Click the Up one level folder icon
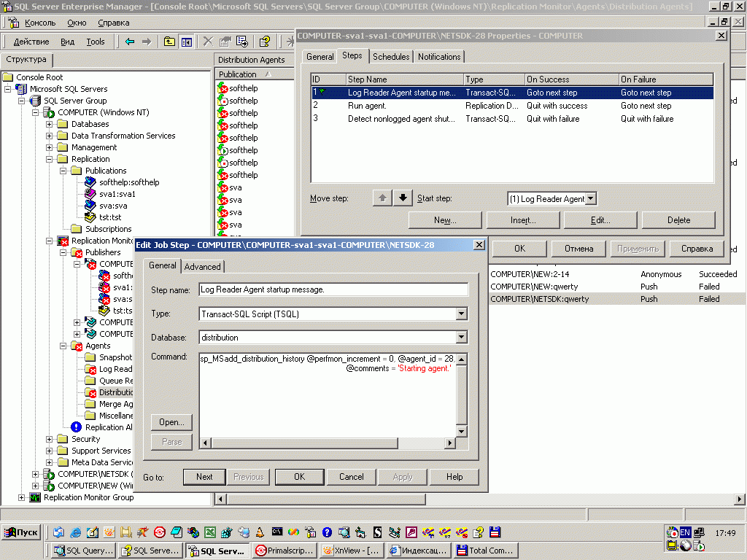 point(169,42)
